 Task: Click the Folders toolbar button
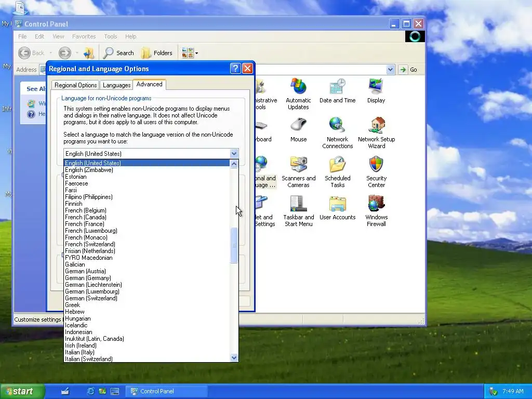pyautogui.click(x=156, y=53)
